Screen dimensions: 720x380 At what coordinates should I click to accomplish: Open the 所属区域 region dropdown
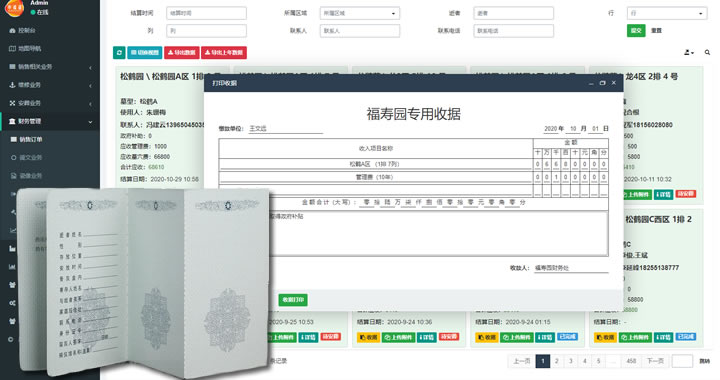point(360,13)
